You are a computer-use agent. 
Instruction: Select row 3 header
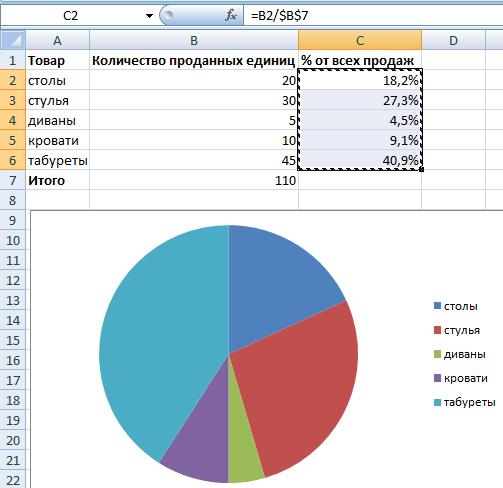tap(13, 100)
